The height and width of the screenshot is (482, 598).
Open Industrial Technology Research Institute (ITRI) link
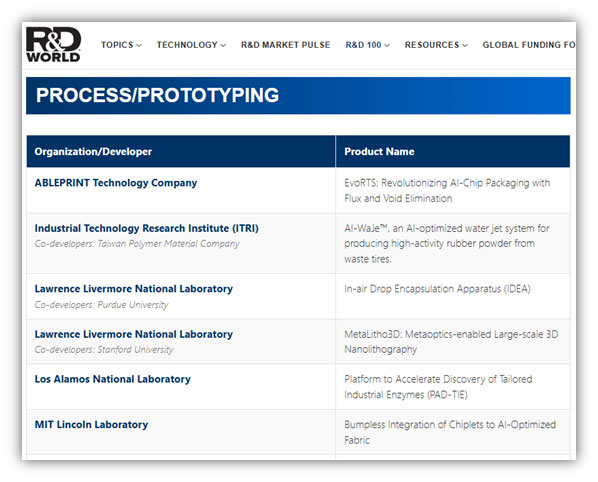pos(146,228)
